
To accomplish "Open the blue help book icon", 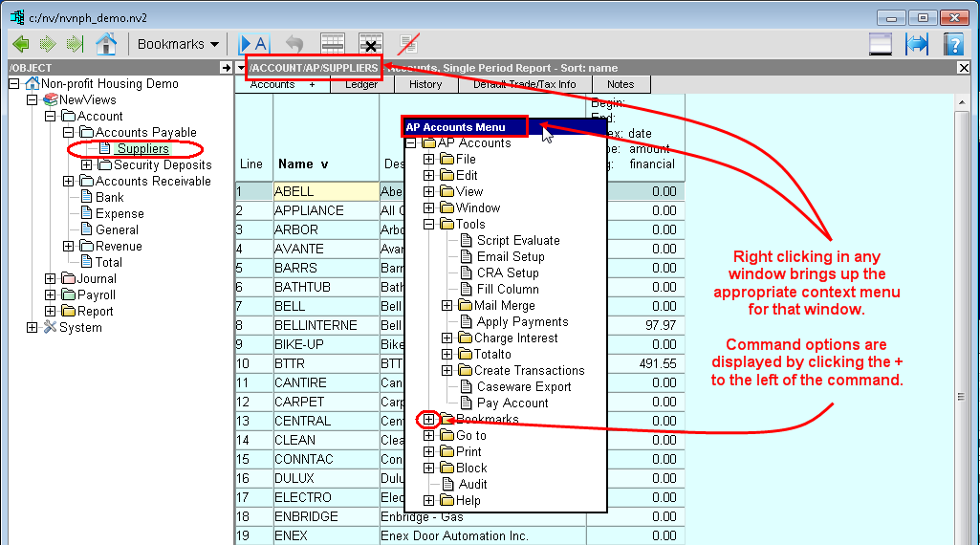I will coord(953,44).
